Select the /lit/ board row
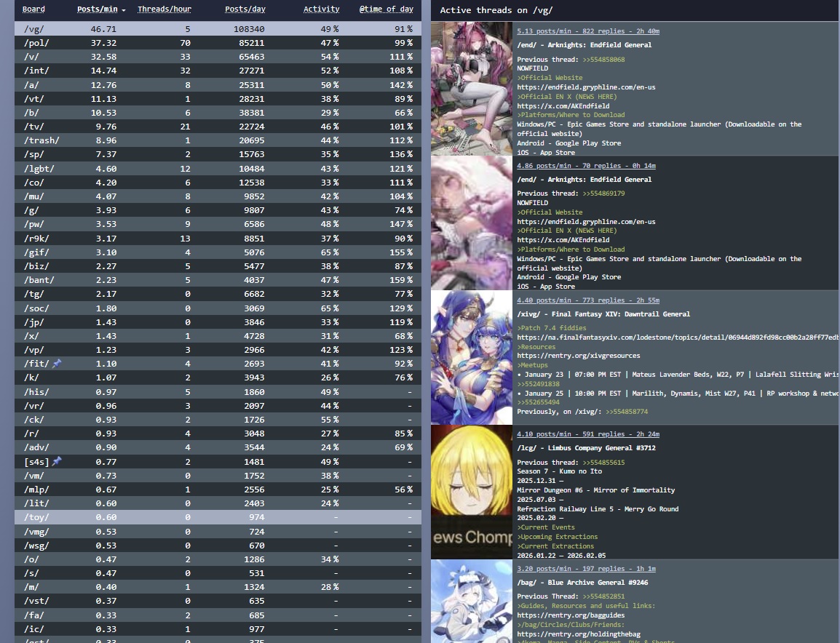The width and height of the screenshot is (840, 643). pyautogui.click(x=218, y=503)
